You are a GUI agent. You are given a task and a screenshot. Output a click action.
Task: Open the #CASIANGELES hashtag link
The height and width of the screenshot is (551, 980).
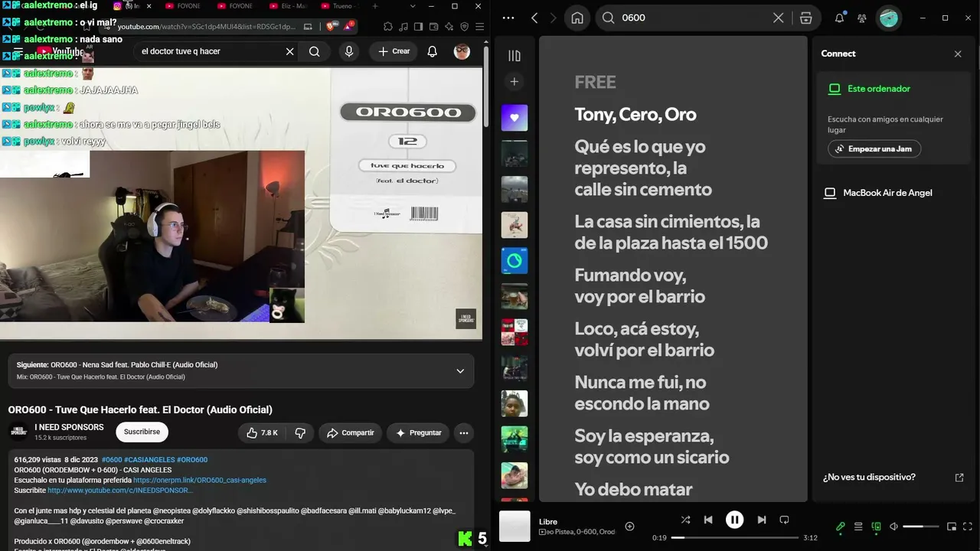tap(149, 460)
